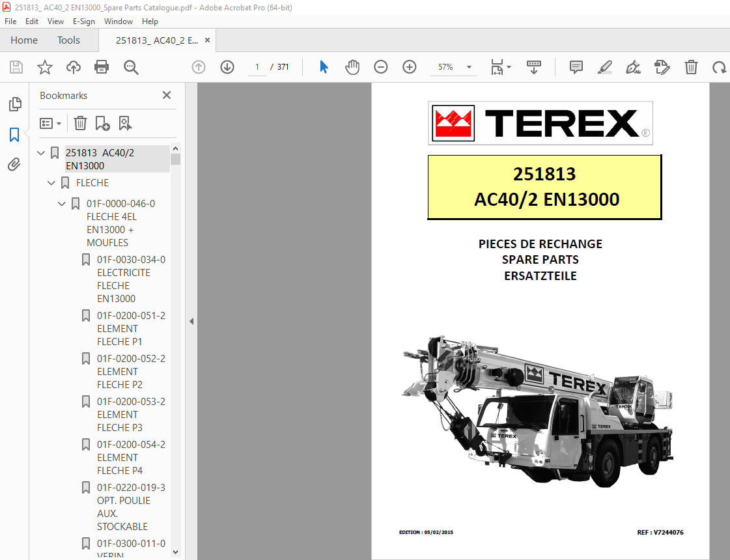Open fit page options tool
Screen dimensions: 730x560
[x=501, y=67]
